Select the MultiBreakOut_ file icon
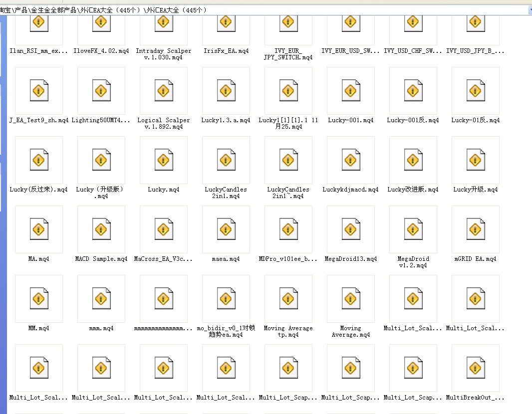 (x=476, y=368)
